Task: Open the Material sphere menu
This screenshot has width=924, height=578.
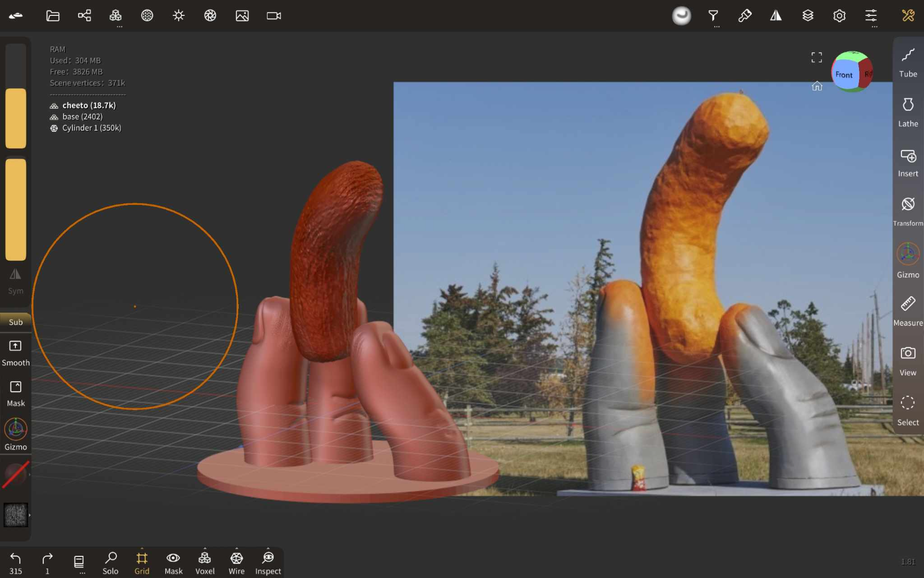Action: (147, 16)
